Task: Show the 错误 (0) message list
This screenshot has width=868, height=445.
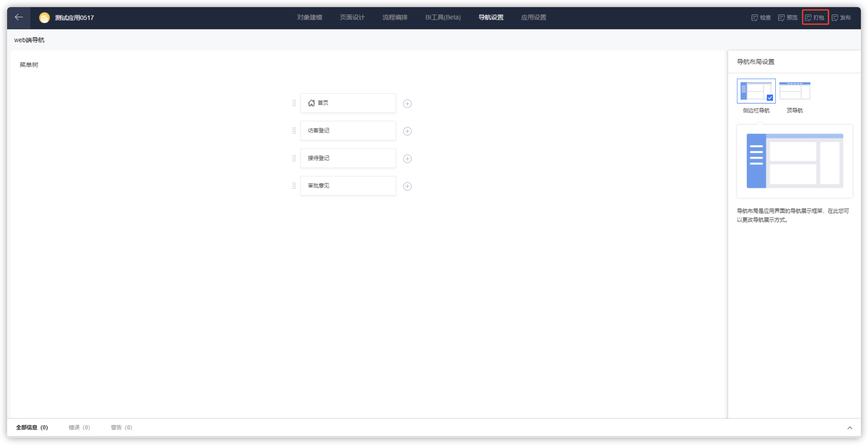Action: (x=79, y=427)
